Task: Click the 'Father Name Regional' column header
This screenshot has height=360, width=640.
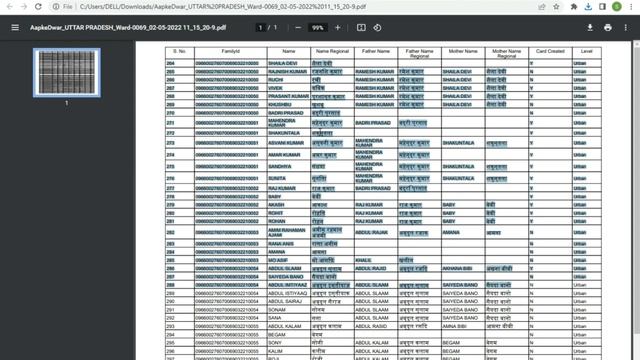Action: coord(419,53)
